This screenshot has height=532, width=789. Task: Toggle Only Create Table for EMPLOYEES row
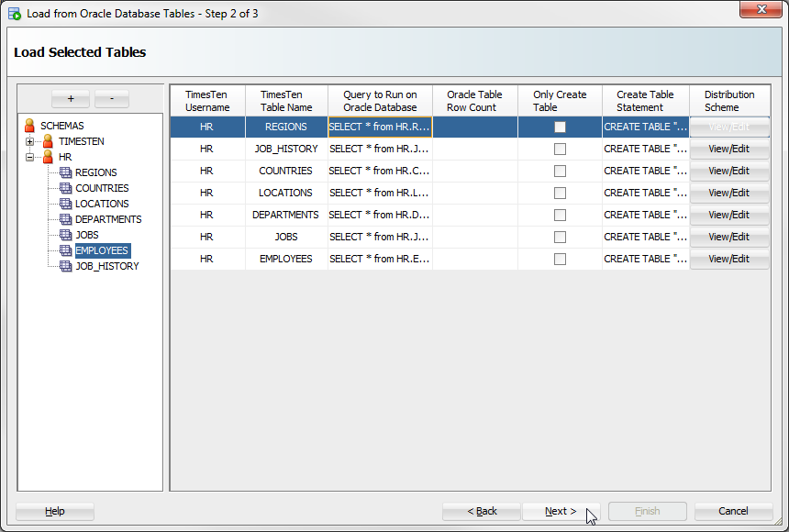pyautogui.click(x=560, y=259)
